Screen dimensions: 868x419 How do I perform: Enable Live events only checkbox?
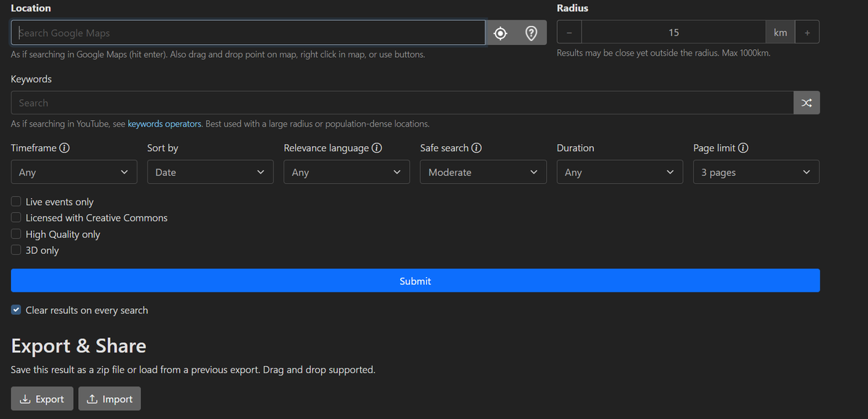16,202
